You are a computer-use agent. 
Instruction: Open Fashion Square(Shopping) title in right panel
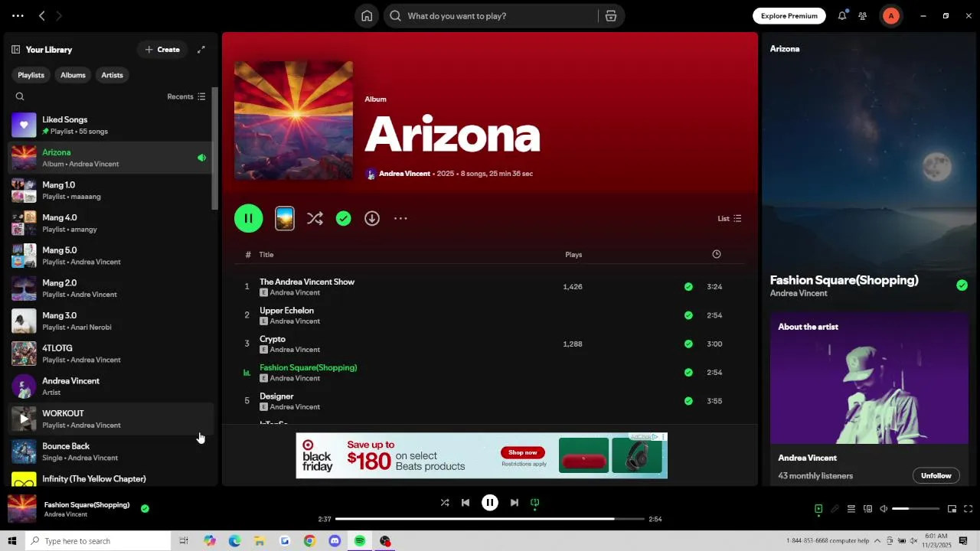point(844,280)
